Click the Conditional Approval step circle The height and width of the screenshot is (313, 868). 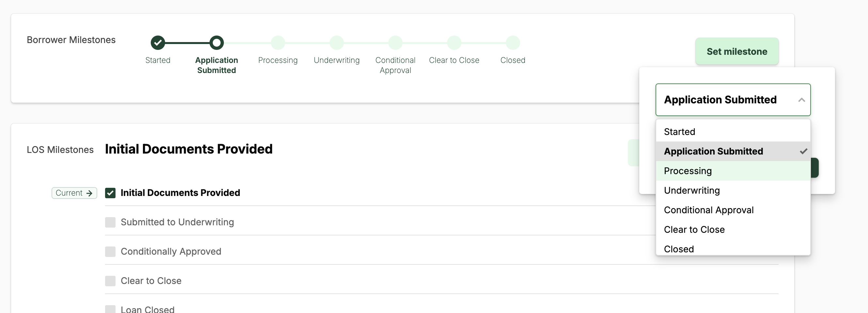[x=395, y=43]
